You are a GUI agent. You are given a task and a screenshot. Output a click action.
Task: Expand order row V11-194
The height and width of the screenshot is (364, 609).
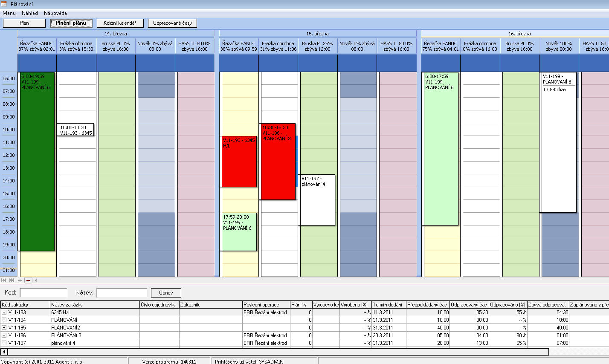4,320
